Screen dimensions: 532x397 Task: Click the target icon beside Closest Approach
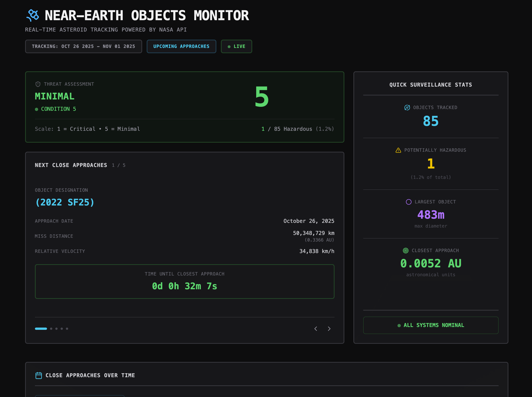pos(406,250)
